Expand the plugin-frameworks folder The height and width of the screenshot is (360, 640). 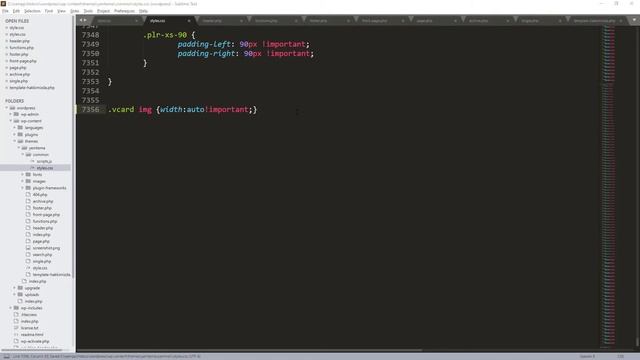(x=23, y=188)
